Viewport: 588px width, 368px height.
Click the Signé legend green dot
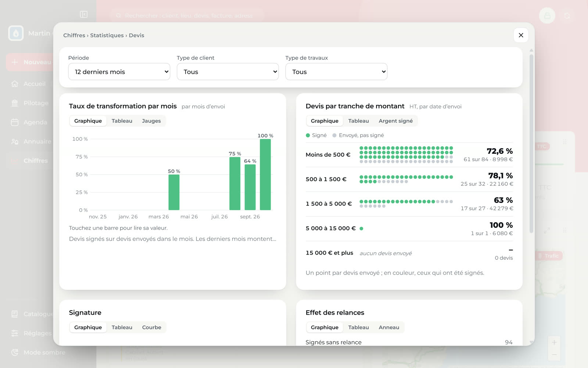308,135
